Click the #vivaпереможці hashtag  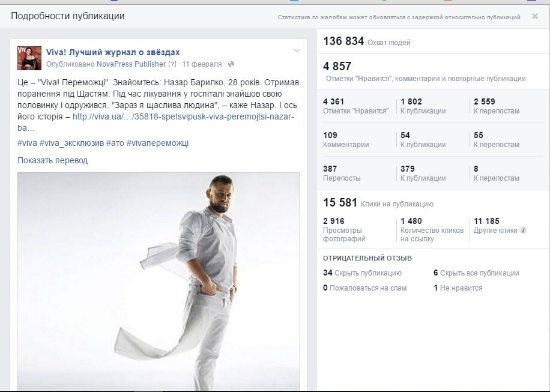coord(157,143)
